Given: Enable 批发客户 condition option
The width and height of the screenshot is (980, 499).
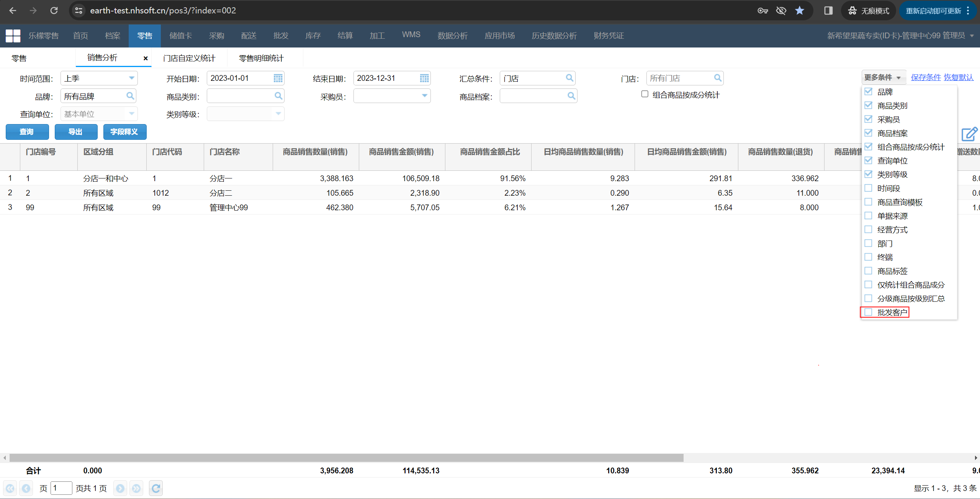Looking at the screenshot, I should (x=869, y=312).
